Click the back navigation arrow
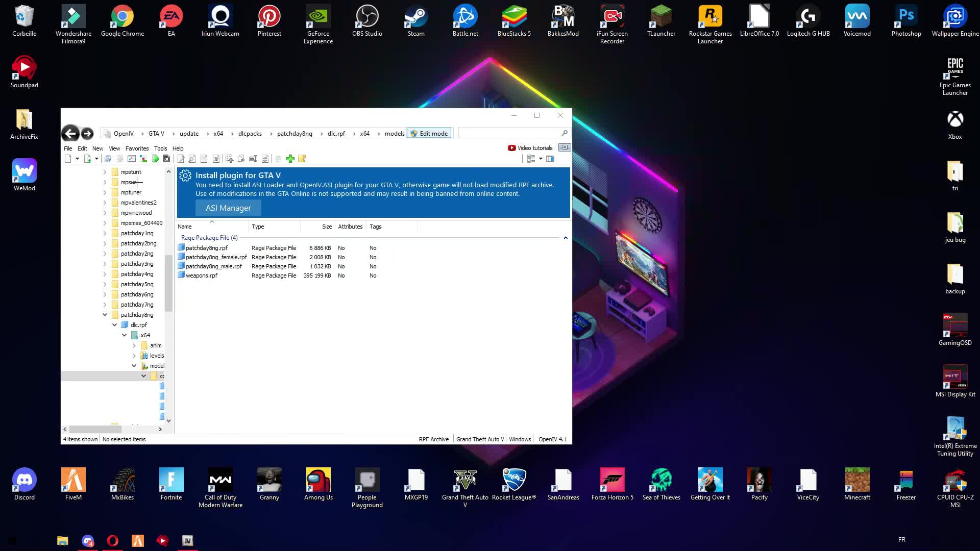The image size is (980, 551). 70,134
